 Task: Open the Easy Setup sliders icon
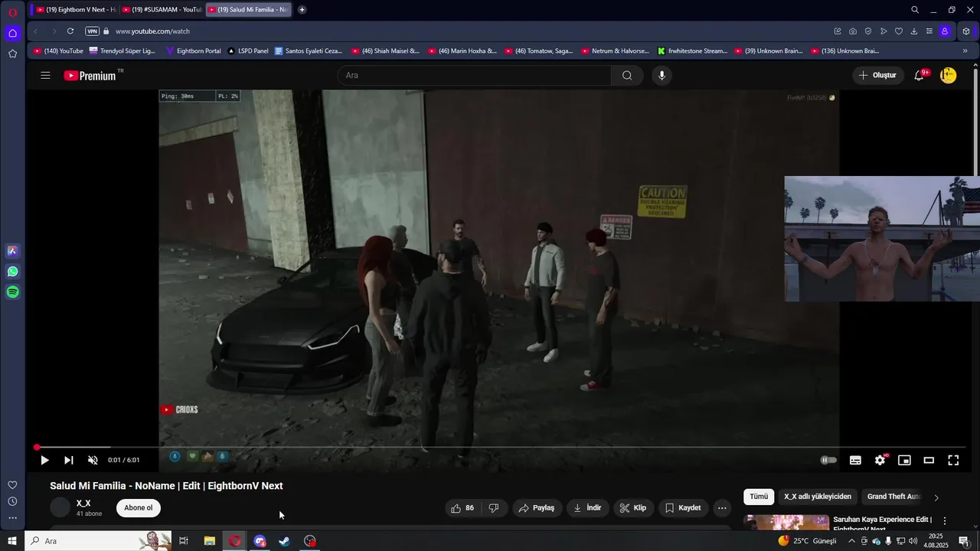929,31
